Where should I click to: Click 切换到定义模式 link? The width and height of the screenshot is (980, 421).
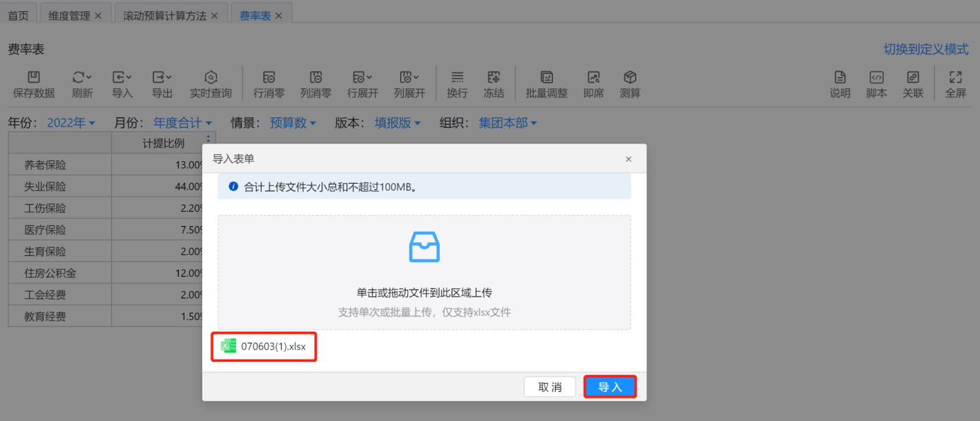(x=926, y=49)
